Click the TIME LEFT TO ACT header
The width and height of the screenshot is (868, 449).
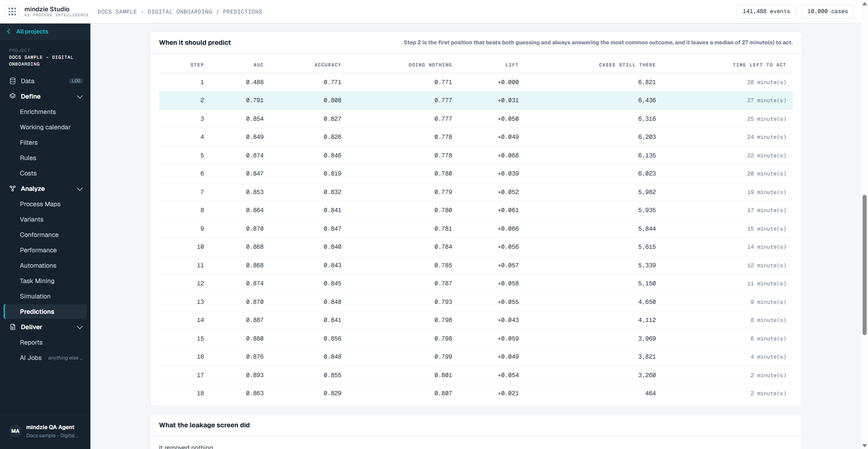pyautogui.click(x=759, y=65)
